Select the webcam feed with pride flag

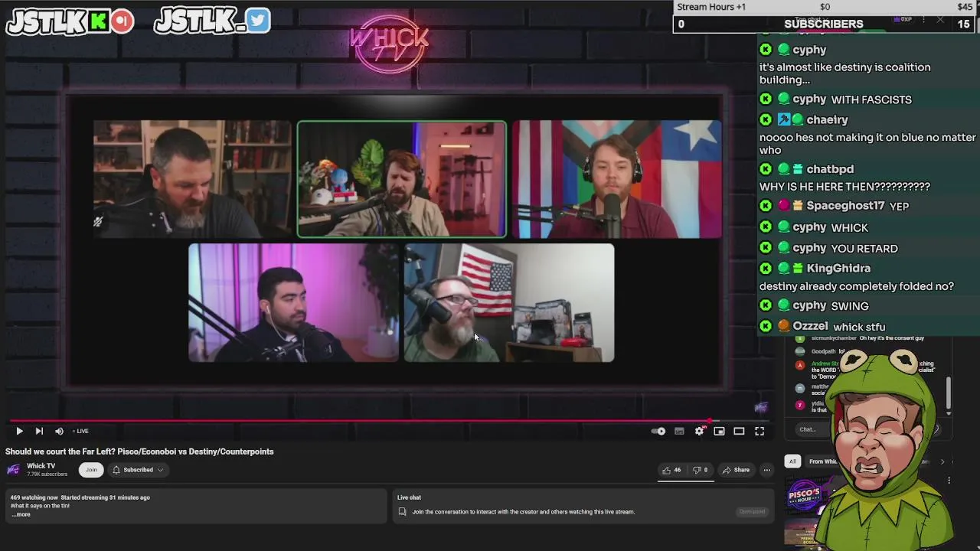tap(617, 179)
